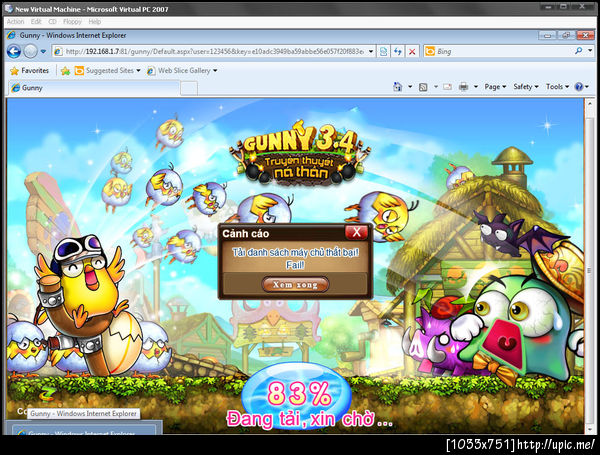
Task: Click the Add to Favorites Bar star icon
Action: click(x=65, y=71)
